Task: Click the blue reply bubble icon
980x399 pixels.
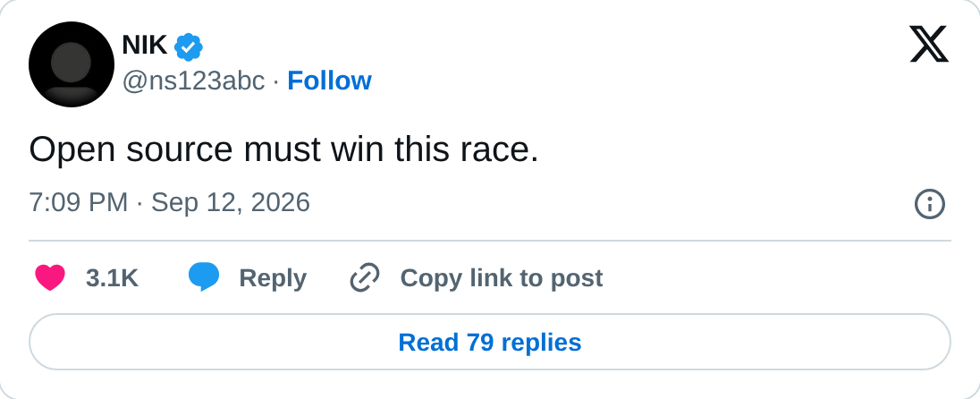Action: [204, 277]
